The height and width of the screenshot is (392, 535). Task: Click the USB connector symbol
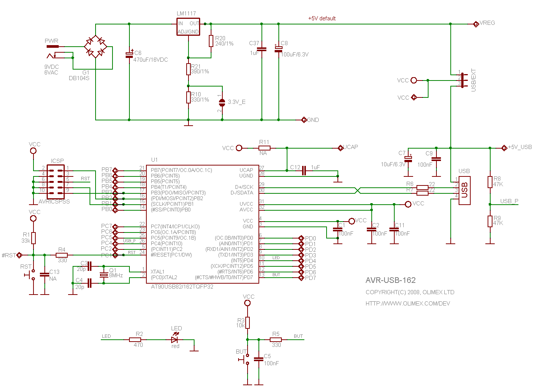(x=464, y=190)
